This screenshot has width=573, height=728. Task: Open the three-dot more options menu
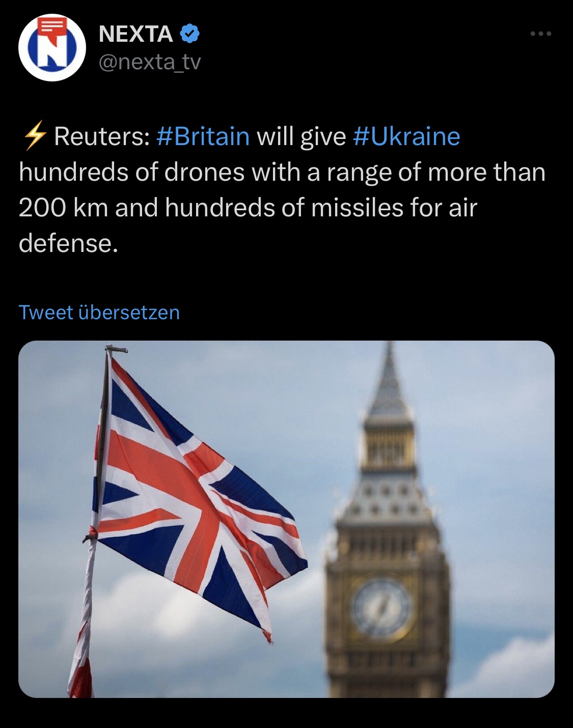540,34
